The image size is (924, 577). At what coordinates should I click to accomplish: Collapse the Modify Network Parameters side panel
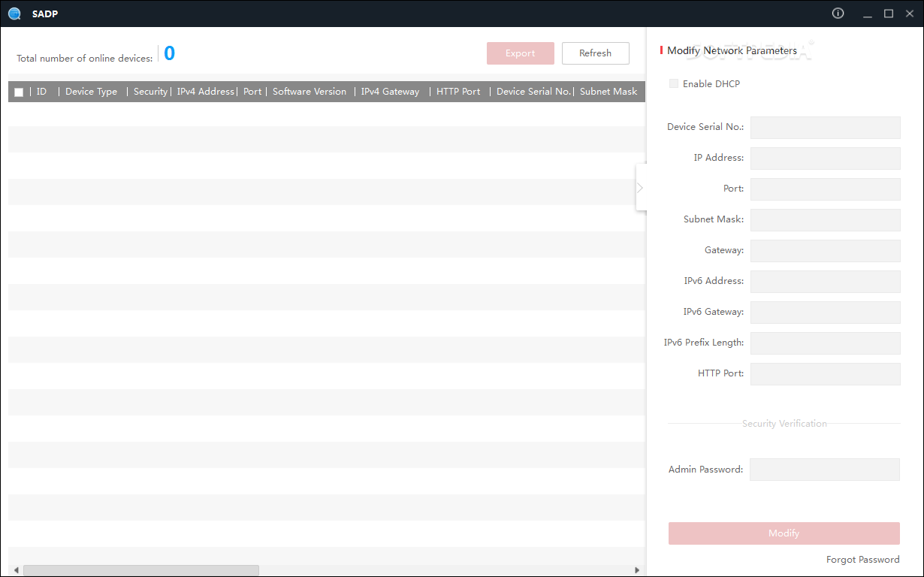tap(640, 188)
